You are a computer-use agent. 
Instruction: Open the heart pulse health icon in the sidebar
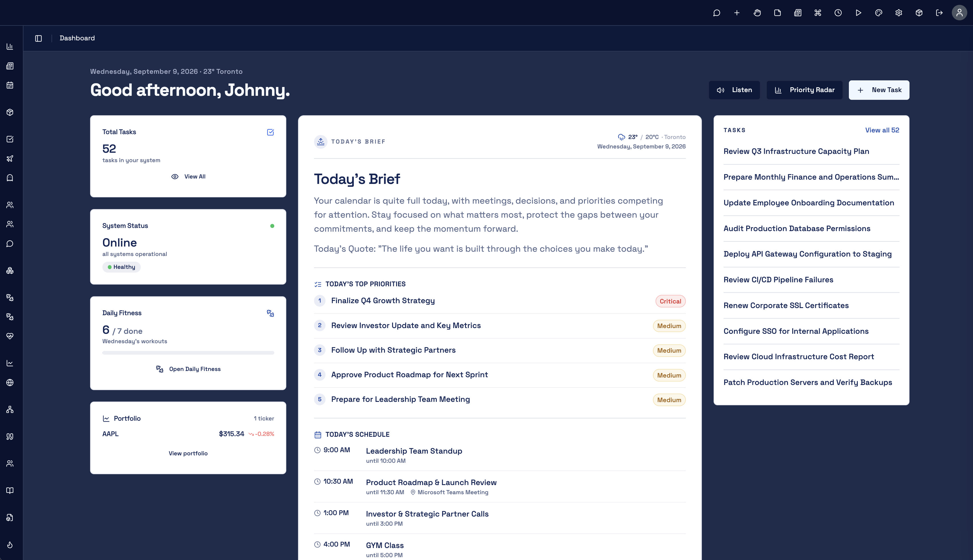[x=10, y=336]
